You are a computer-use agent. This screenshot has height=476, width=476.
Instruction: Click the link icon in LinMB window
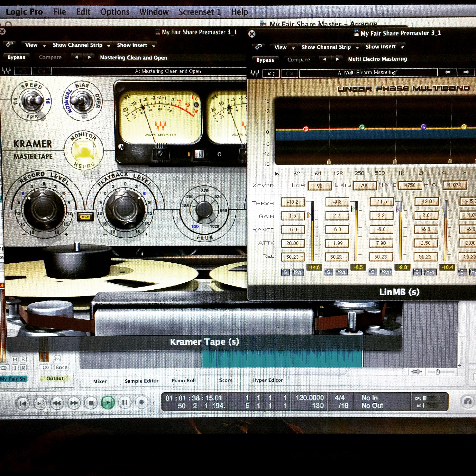click(258, 46)
